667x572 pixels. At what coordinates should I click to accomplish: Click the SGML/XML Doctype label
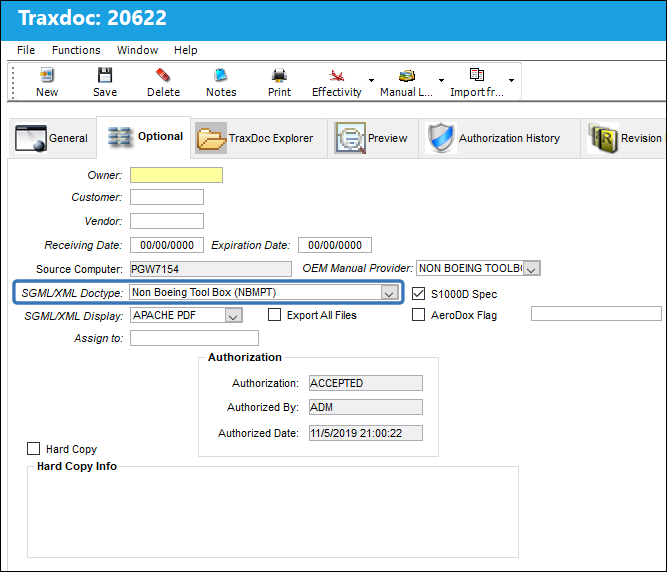pyautogui.click(x=72, y=293)
